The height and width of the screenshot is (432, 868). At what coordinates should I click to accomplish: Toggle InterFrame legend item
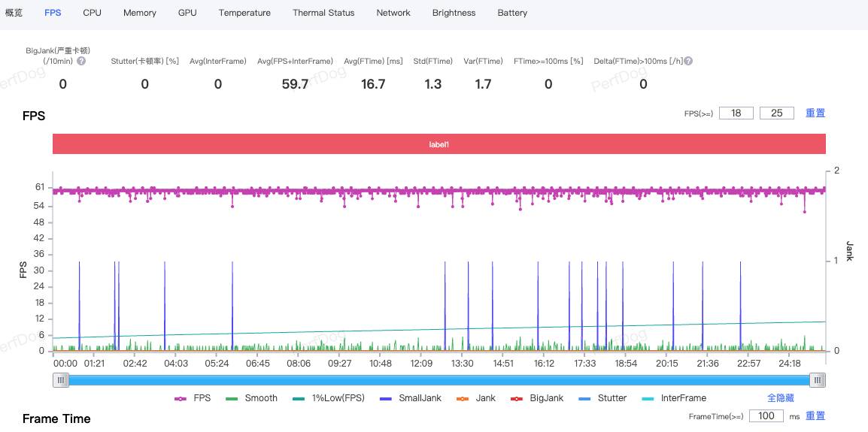tap(674, 398)
